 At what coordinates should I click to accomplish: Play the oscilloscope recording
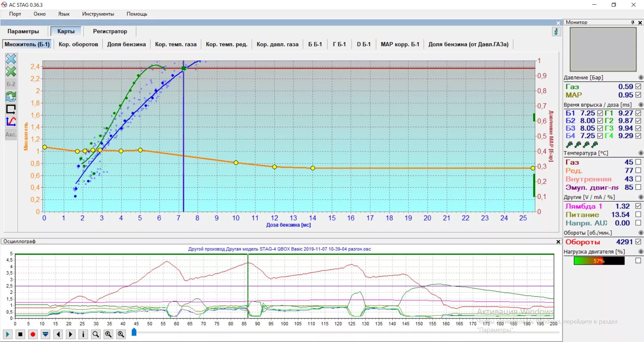point(7,334)
